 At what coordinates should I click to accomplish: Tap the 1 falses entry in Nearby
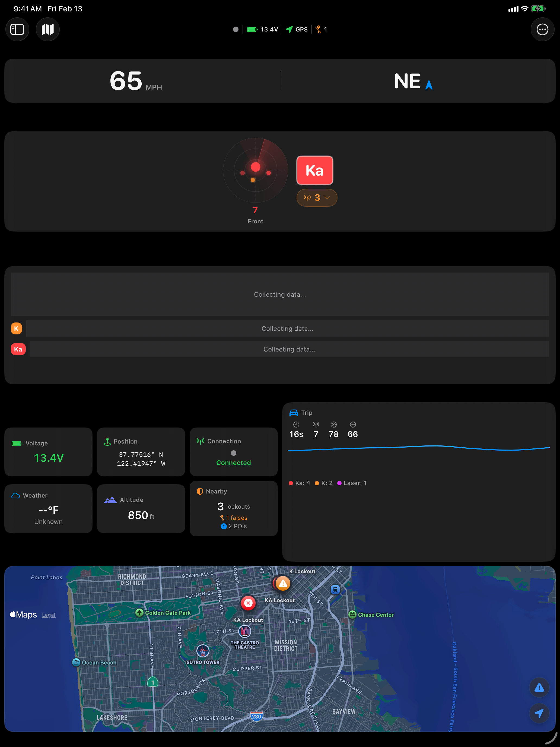(x=234, y=518)
